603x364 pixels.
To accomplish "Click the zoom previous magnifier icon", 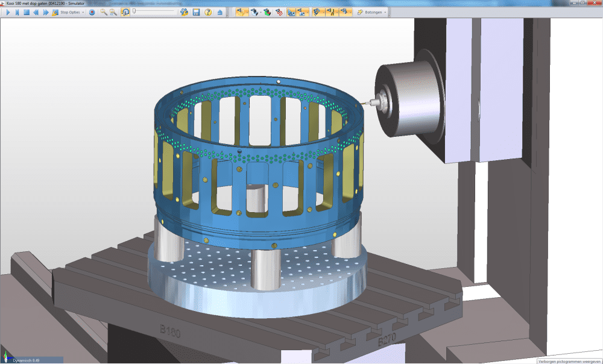I will pyautogui.click(x=113, y=12).
